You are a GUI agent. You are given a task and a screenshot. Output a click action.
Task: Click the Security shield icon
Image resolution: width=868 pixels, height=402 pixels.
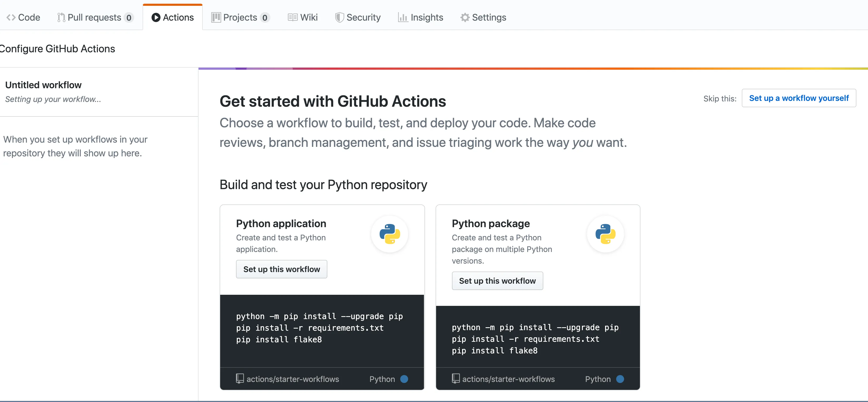point(339,17)
